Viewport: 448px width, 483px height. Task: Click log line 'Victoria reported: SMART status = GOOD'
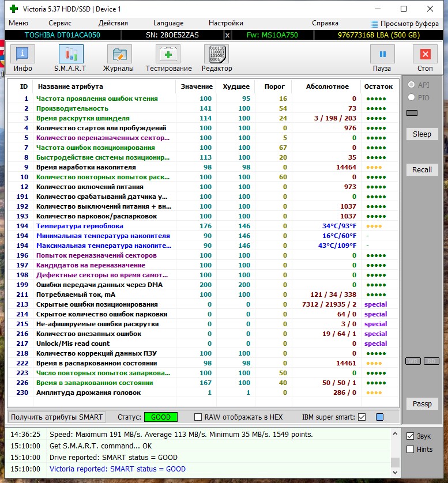tap(118, 469)
